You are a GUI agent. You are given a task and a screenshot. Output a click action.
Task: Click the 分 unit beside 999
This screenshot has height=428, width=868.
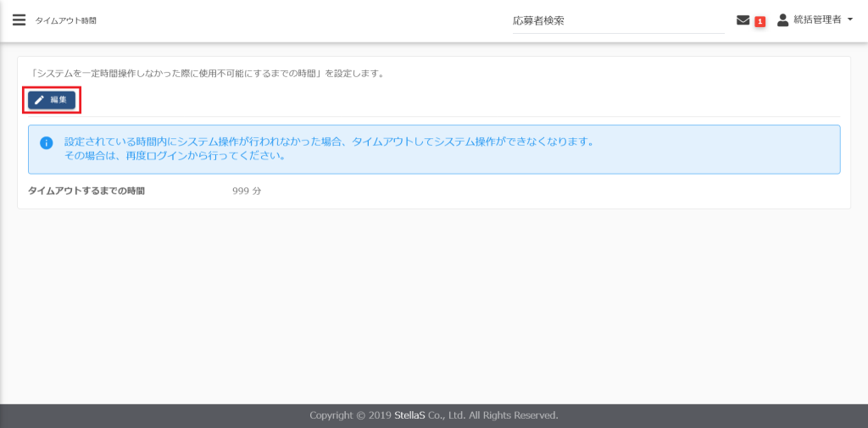tap(257, 191)
